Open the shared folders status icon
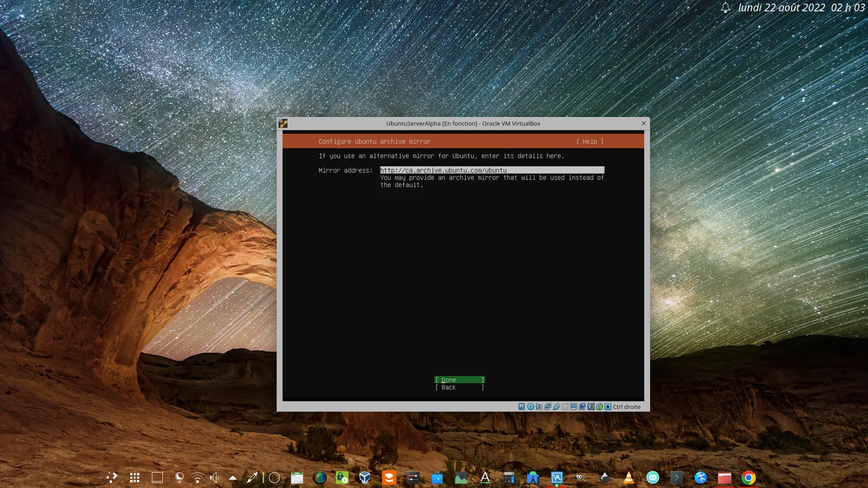 565,407
